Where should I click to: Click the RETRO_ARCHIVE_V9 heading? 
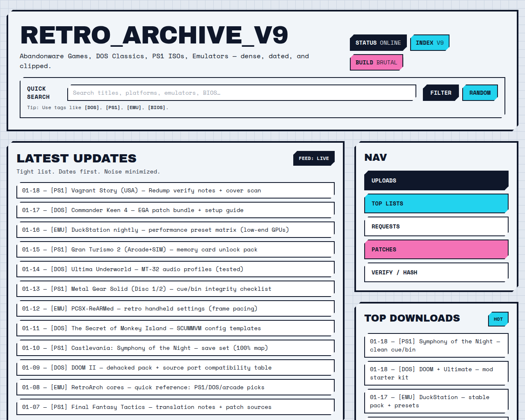[155, 35]
